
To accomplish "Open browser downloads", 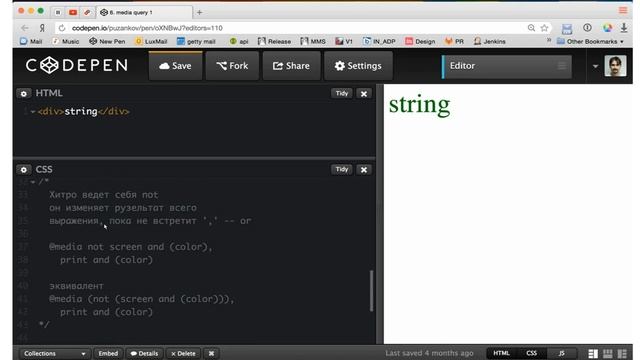I will (624, 28).
